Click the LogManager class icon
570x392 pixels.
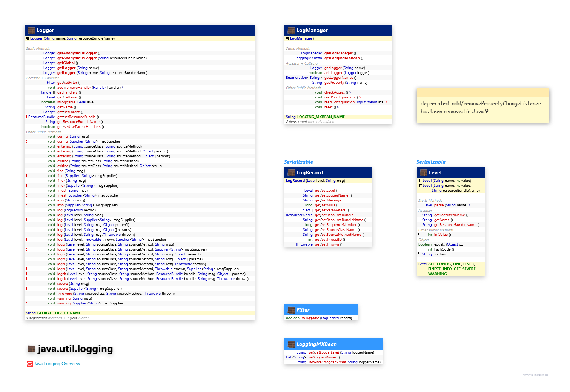coord(291,31)
